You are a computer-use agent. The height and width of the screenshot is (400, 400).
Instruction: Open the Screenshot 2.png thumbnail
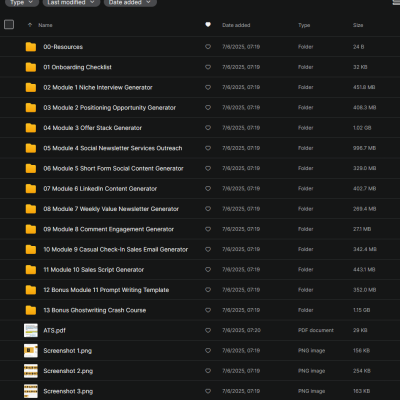click(31, 371)
